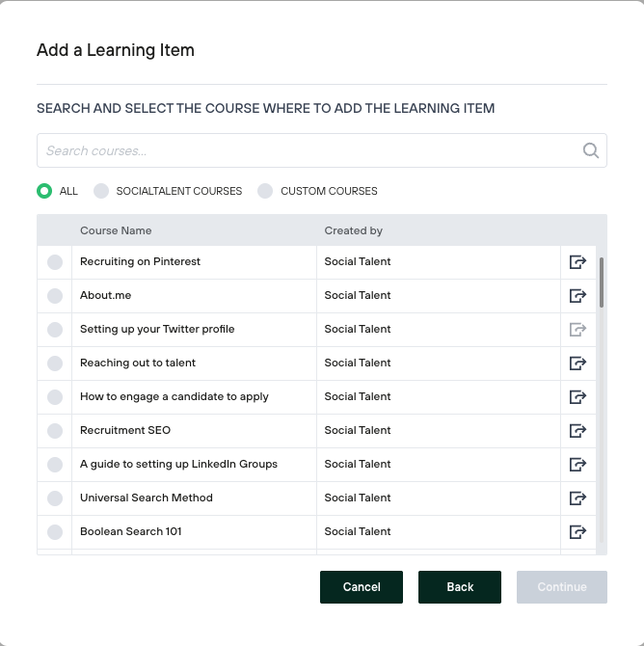This screenshot has height=646, width=644.
Task: Click the course list vertical scrollbar
Action: coord(602,282)
